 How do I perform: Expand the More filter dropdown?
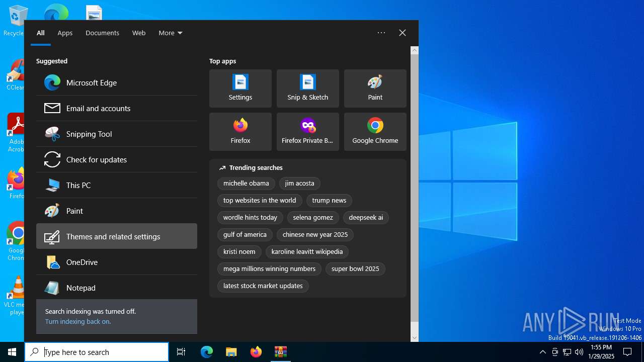pyautogui.click(x=171, y=33)
